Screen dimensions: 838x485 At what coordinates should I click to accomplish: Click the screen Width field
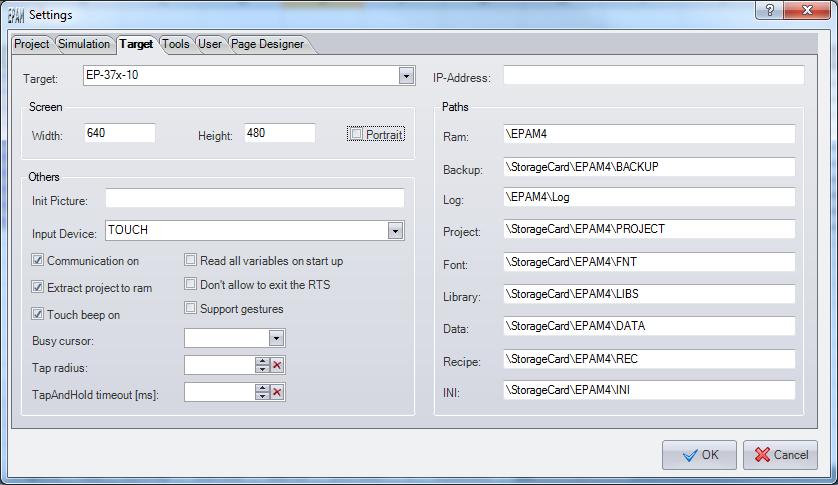pos(120,133)
